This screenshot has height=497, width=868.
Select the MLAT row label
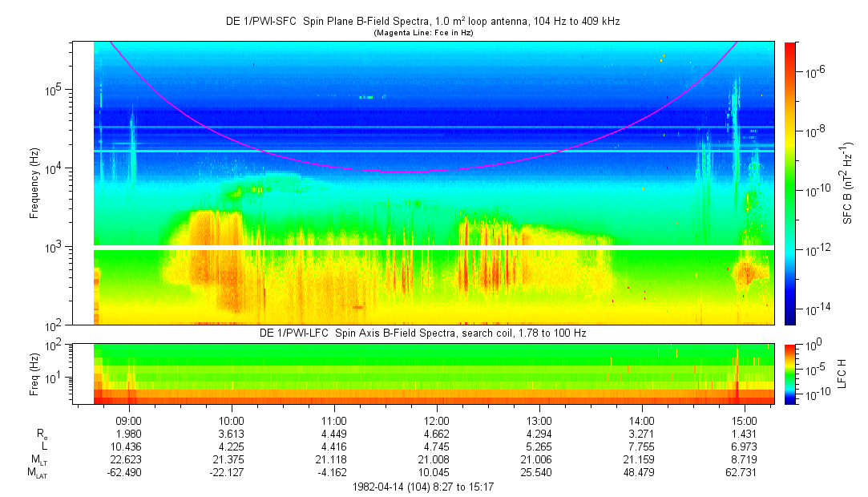pos(39,473)
